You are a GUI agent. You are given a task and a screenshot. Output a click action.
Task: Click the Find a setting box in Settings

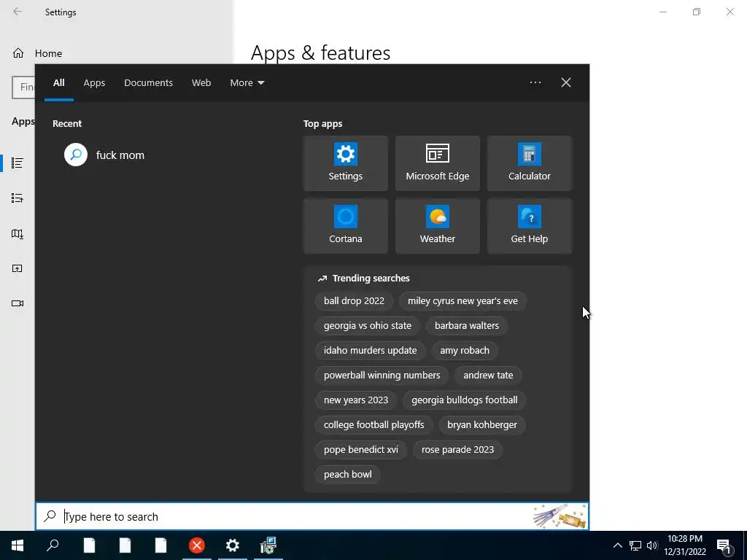click(23, 87)
